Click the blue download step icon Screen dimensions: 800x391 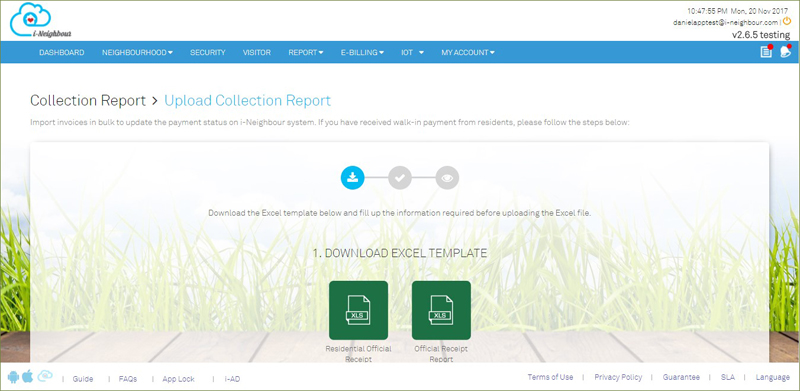[353, 178]
